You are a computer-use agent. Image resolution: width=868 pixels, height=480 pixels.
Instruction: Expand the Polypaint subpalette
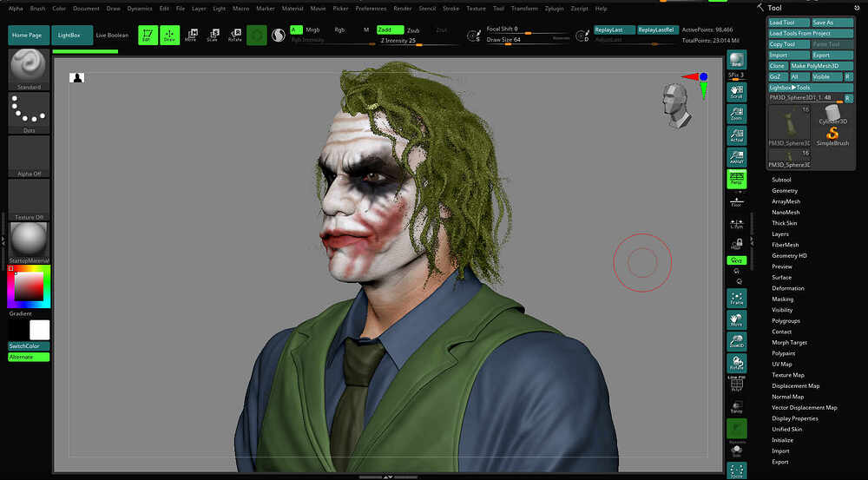(x=783, y=353)
